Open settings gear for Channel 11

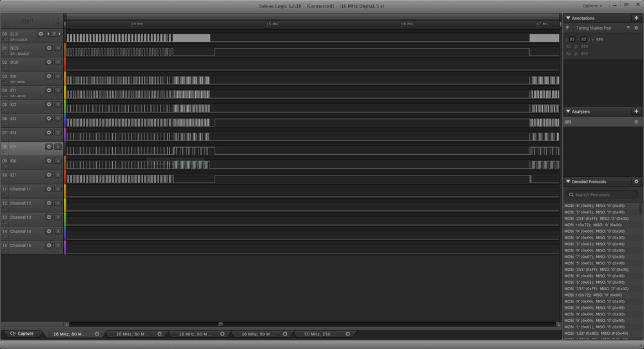pos(49,189)
